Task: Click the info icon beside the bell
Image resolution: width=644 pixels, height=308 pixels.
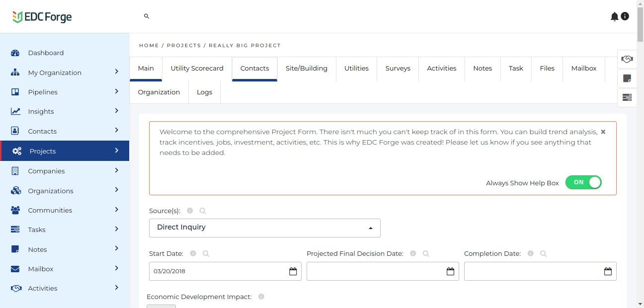Action: click(x=625, y=16)
